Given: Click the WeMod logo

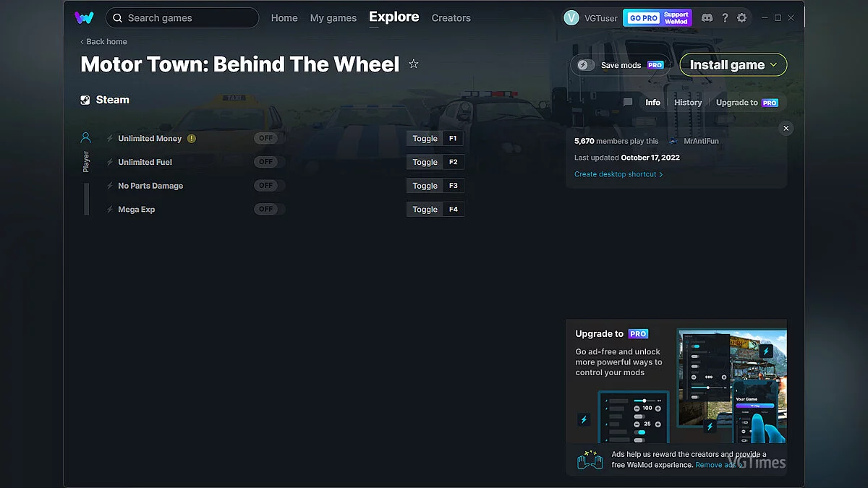Looking at the screenshot, I should click(x=84, y=17).
